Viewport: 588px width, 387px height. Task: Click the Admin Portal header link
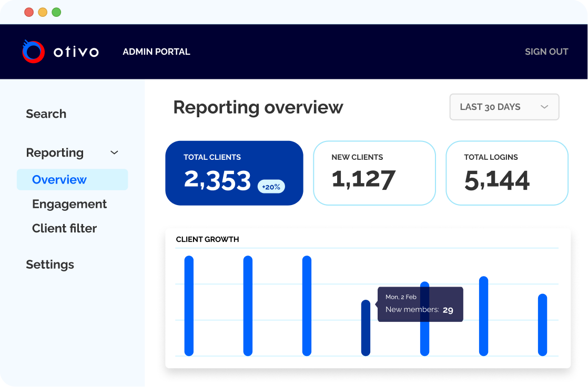(x=156, y=52)
